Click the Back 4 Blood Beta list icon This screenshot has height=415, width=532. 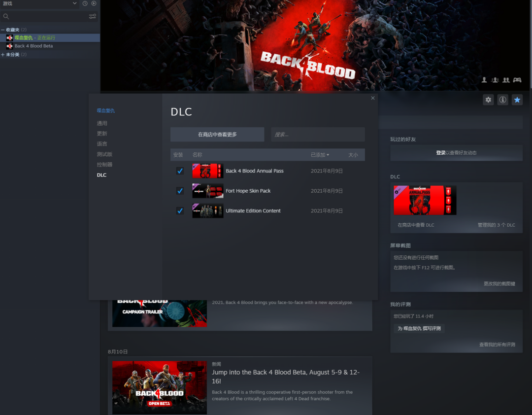[9, 46]
